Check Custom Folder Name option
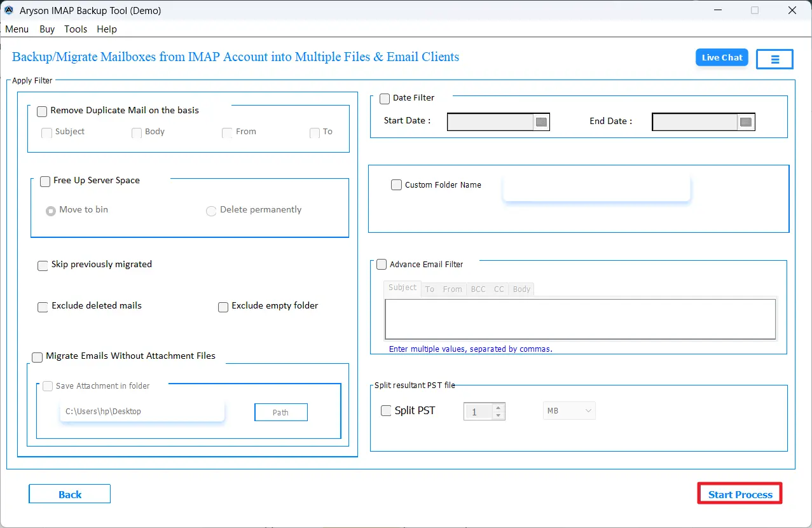This screenshot has width=812, height=528. pyautogui.click(x=396, y=185)
